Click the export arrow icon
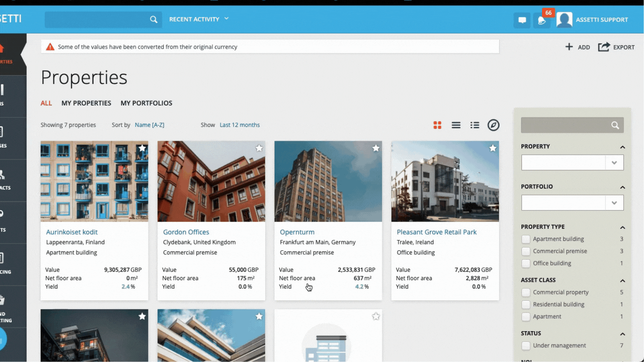The width and height of the screenshot is (644, 362). 604,47
